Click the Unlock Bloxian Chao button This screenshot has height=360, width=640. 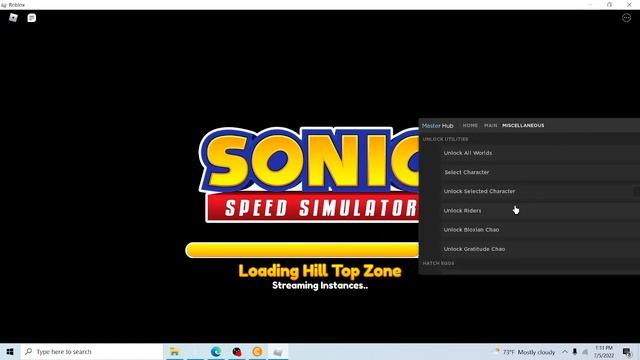pos(540,229)
